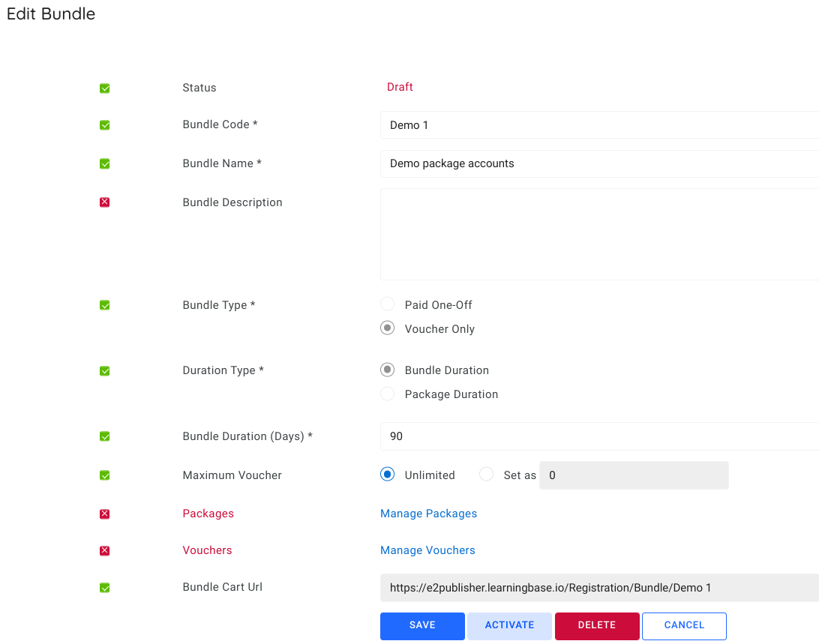
Task: Enable Unlimited for Maximum Voucher
Action: (x=387, y=474)
